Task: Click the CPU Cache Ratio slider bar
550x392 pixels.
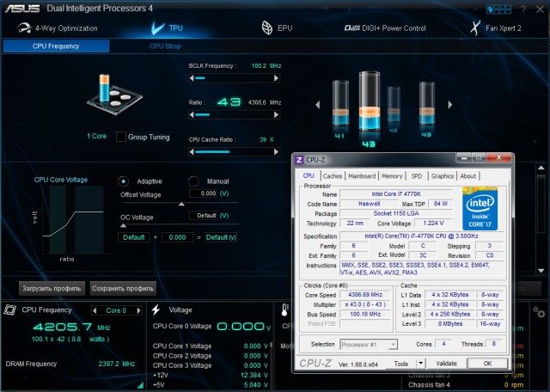Action: pos(234,152)
